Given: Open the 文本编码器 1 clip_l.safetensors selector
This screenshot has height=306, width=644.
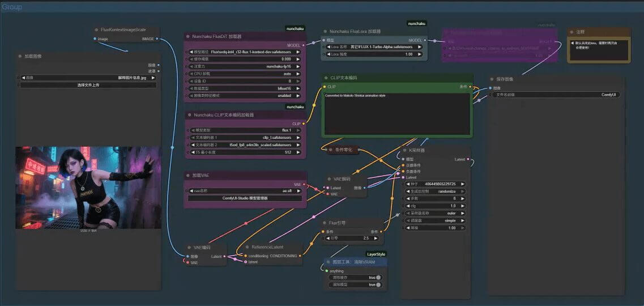Looking at the screenshot, I should pos(245,138).
